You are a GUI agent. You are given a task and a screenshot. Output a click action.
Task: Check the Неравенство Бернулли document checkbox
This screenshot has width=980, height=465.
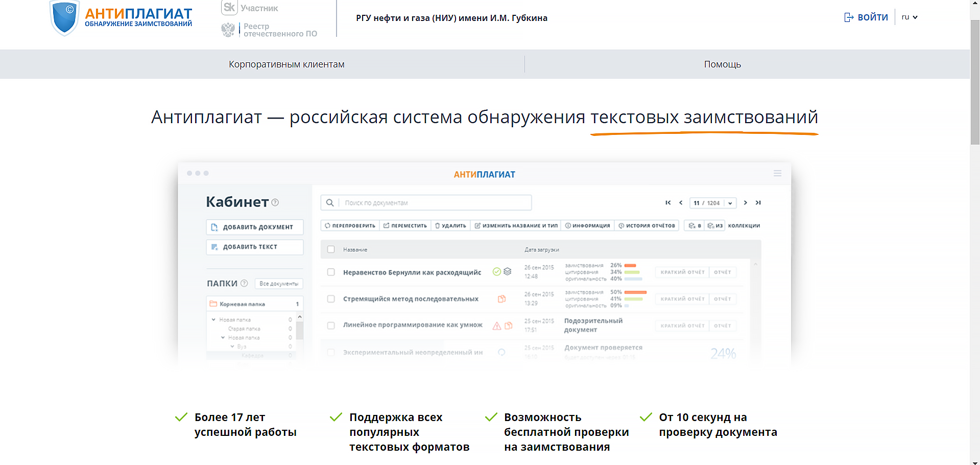pyautogui.click(x=331, y=272)
